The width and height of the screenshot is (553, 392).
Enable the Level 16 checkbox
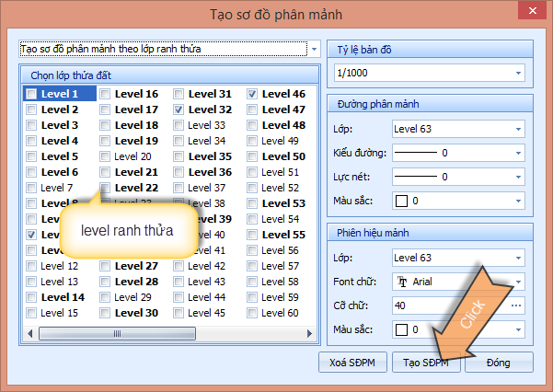click(x=106, y=94)
